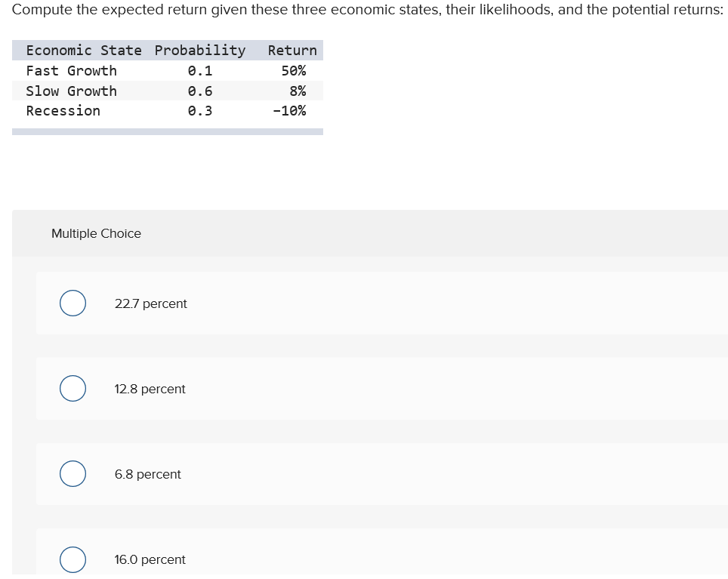Click the 6.8 percent label text
This screenshot has width=728, height=579.
click(147, 474)
